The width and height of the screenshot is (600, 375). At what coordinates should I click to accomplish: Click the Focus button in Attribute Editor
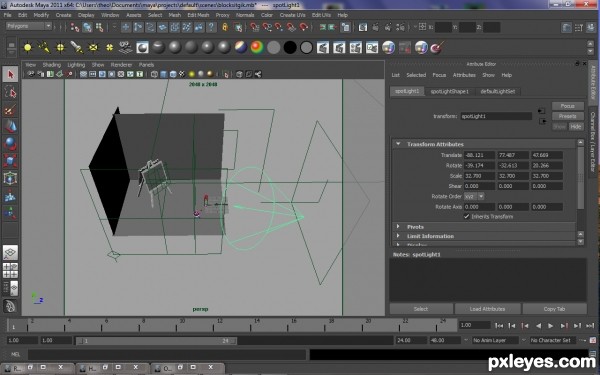pyautogui.click(x=567, y=106)
